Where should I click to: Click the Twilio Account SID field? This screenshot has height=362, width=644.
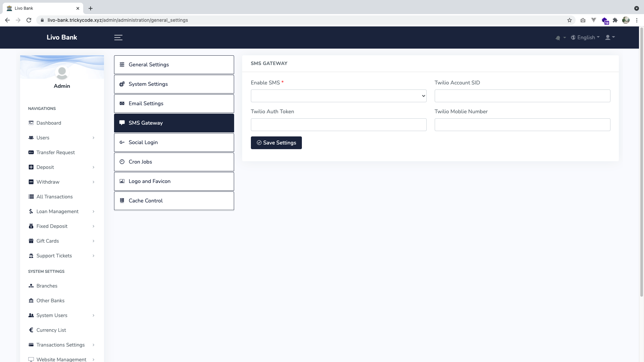point(522,96)
